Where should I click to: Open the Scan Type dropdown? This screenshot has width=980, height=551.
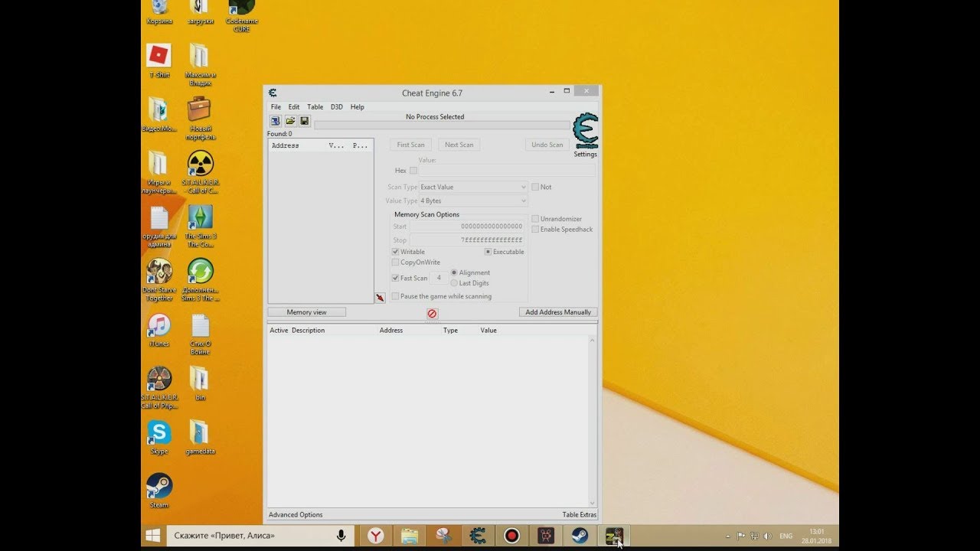point(473,187)
